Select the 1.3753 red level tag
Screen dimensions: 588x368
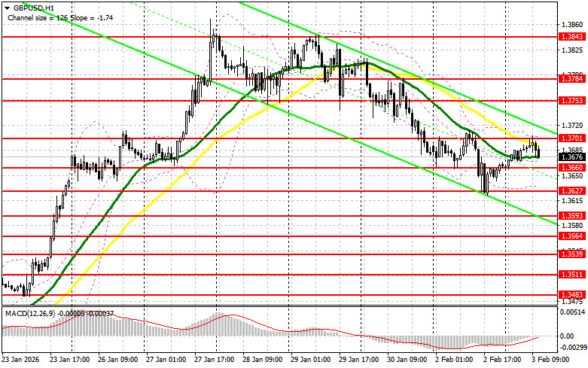(x=571, y=100)
